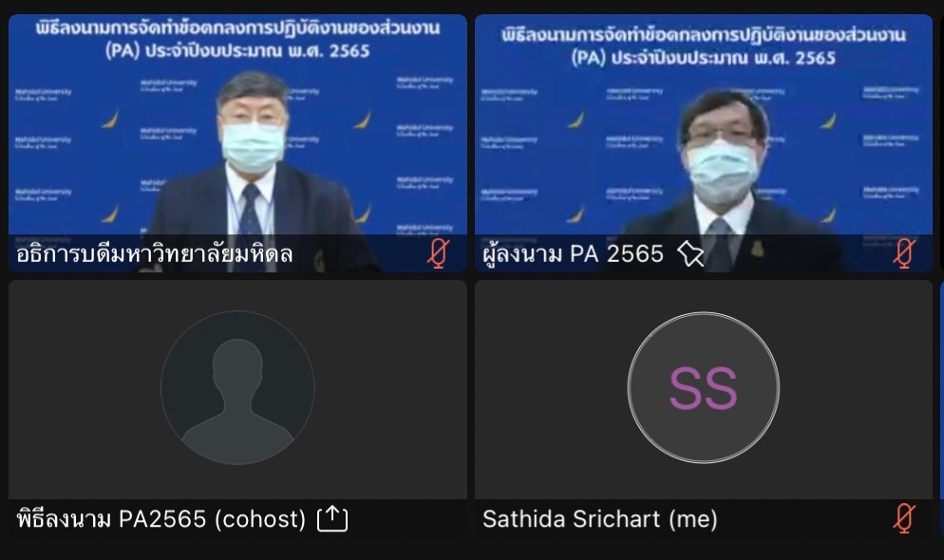This screenshot has height=560, width=944.
Task: Toggle the muted microphone on อธิการบดีมหาวิทยาลัยมหิดล tile
Action: click(x=439, y=253)
